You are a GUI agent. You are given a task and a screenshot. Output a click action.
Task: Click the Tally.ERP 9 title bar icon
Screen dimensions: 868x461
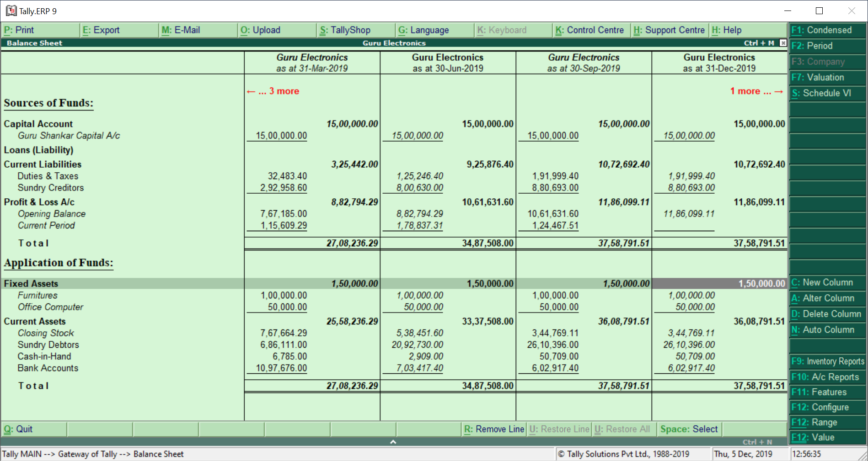tap(11, 10)
